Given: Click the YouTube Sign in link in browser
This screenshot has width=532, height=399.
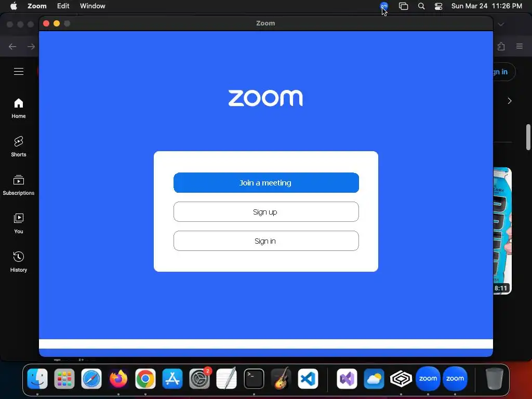Looking at the screenshot, I should tap(504, 72).
